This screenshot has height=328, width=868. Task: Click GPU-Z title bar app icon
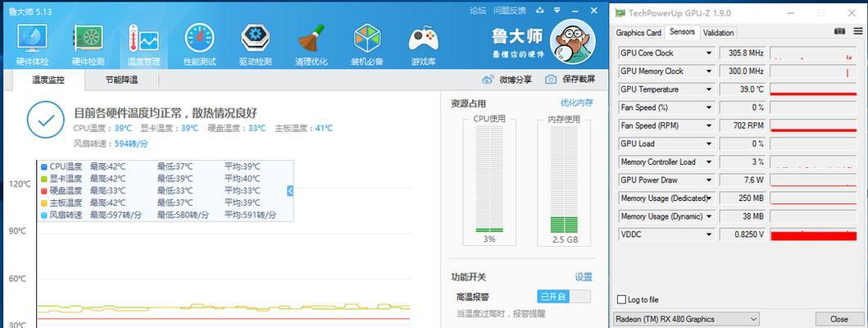pos(620,13)
